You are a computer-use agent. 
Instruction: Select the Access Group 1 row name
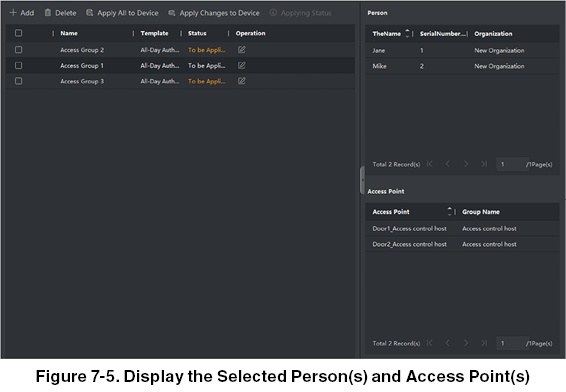(82, 66)
